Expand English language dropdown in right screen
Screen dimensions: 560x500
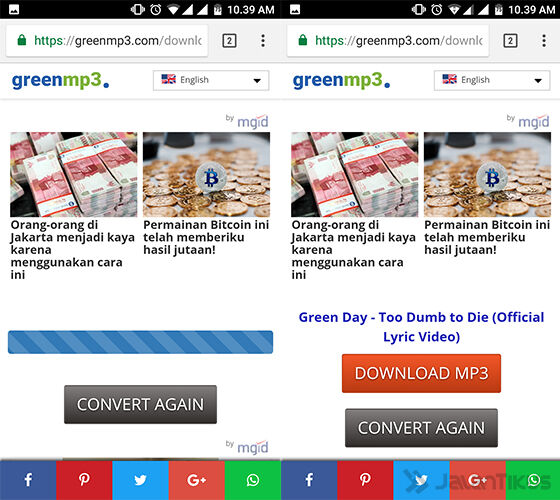click(x=492, y=80)
